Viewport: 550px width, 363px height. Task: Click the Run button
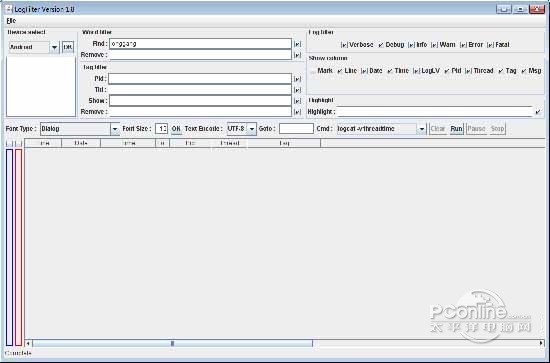point(456,129)
